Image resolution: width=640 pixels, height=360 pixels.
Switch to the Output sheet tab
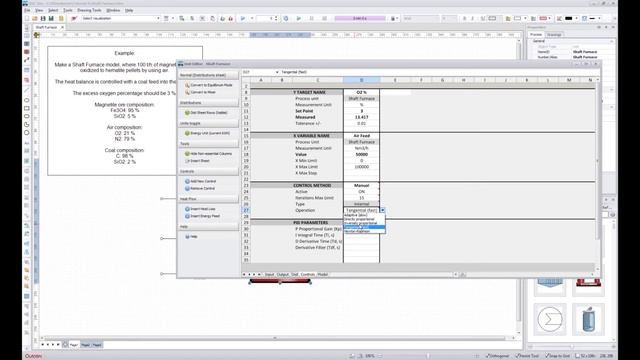[282, 274]
